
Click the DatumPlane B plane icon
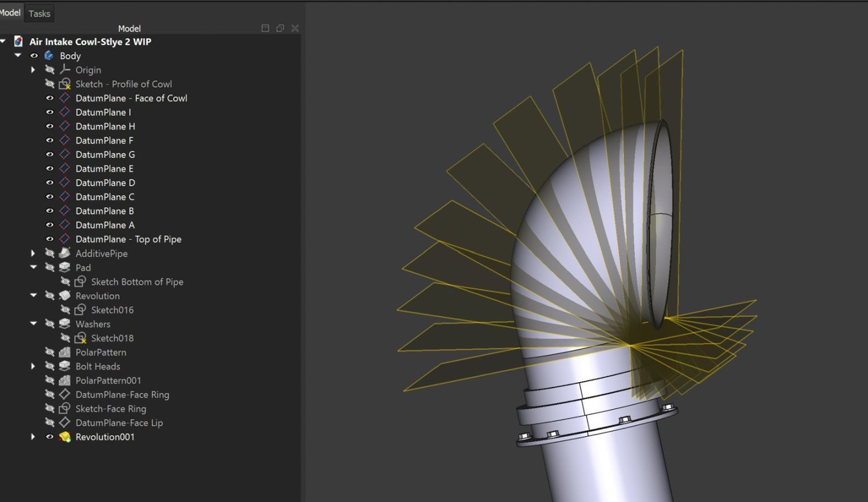click(x=64, y=211)
